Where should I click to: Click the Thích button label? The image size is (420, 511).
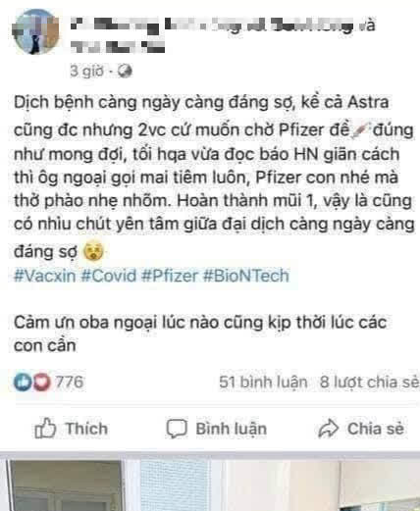(x=86, y=429)
